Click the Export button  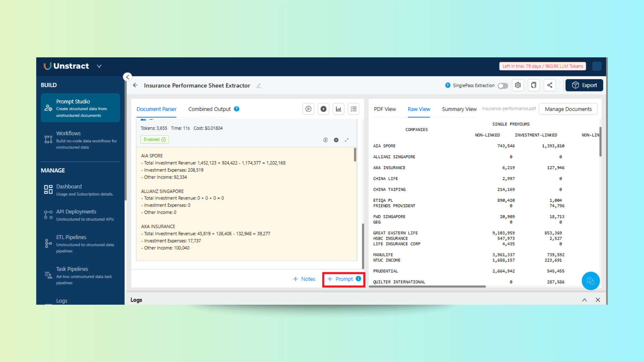click(x=584, y=85)
